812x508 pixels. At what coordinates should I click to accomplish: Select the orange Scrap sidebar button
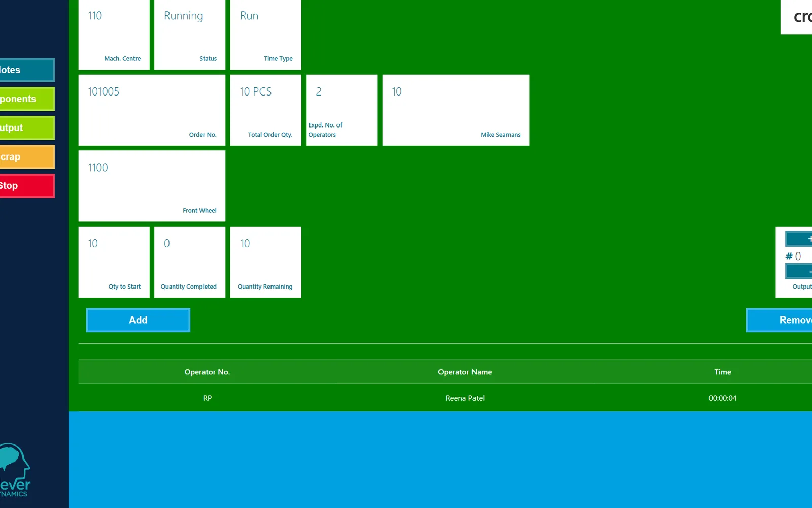27,157
